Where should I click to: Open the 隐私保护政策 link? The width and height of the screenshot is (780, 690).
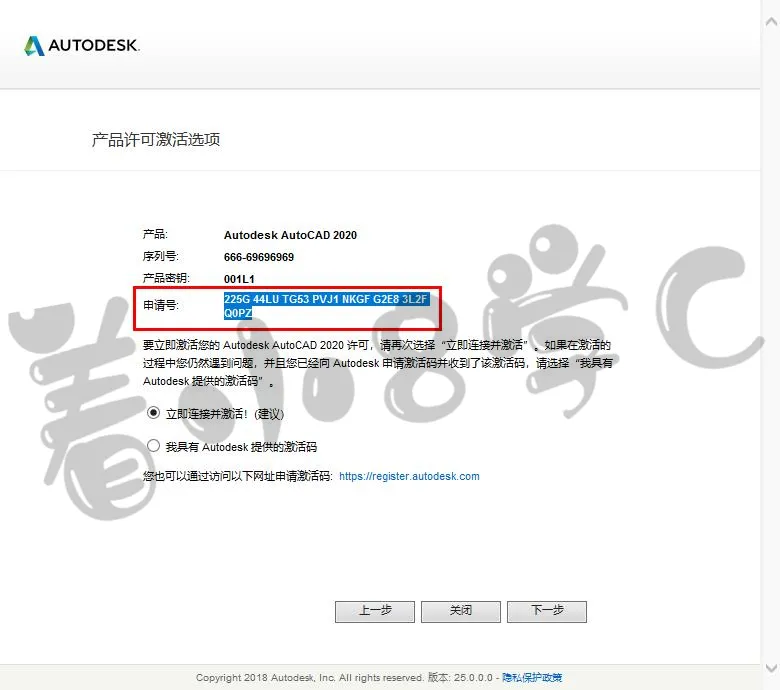click(x=532, y=678)
